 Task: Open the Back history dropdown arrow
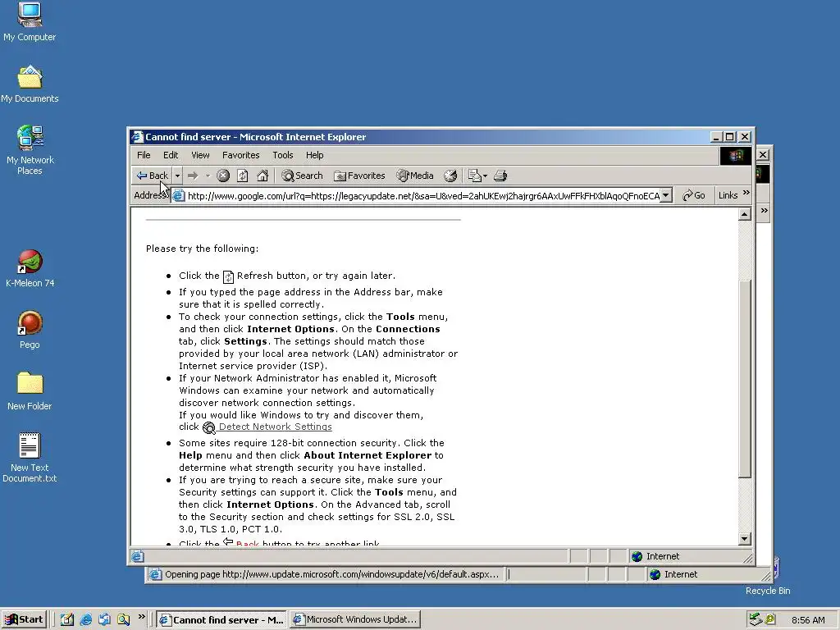(x=177, y=176)
